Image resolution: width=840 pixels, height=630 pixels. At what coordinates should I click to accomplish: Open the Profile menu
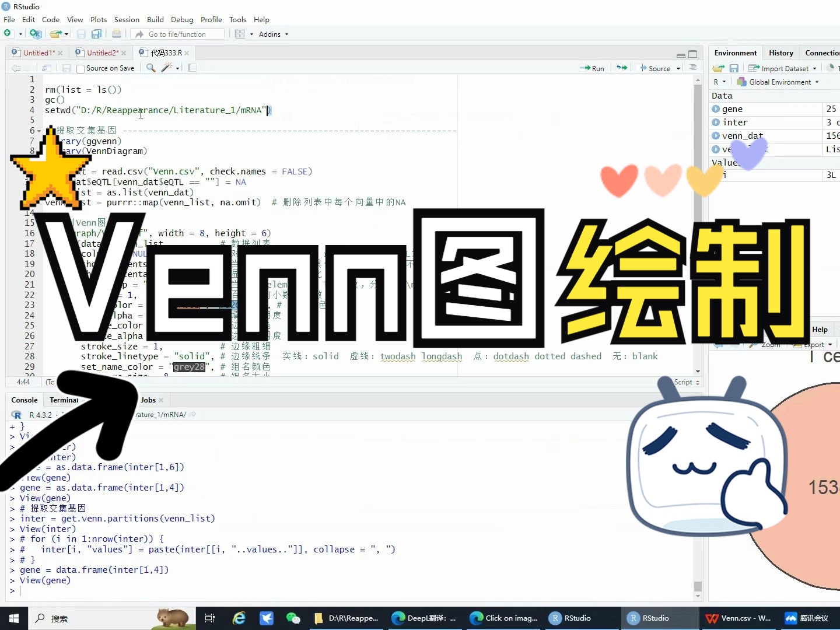coord(211,19)
